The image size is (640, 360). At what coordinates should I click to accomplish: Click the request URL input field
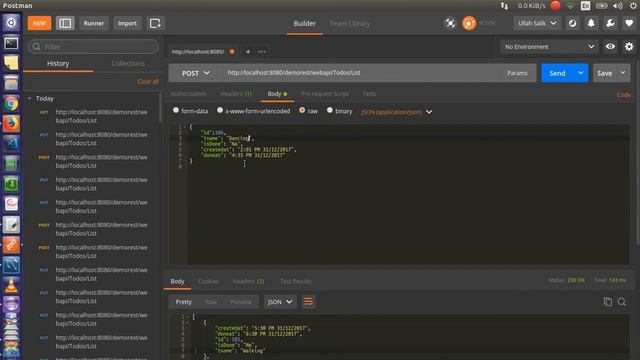361,73
